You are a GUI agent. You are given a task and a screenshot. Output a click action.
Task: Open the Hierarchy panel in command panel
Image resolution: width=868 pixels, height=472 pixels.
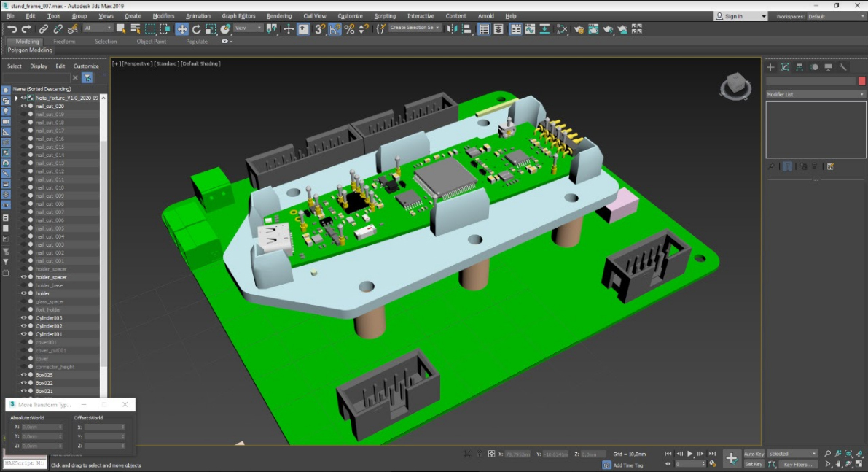tap(799, 67)
